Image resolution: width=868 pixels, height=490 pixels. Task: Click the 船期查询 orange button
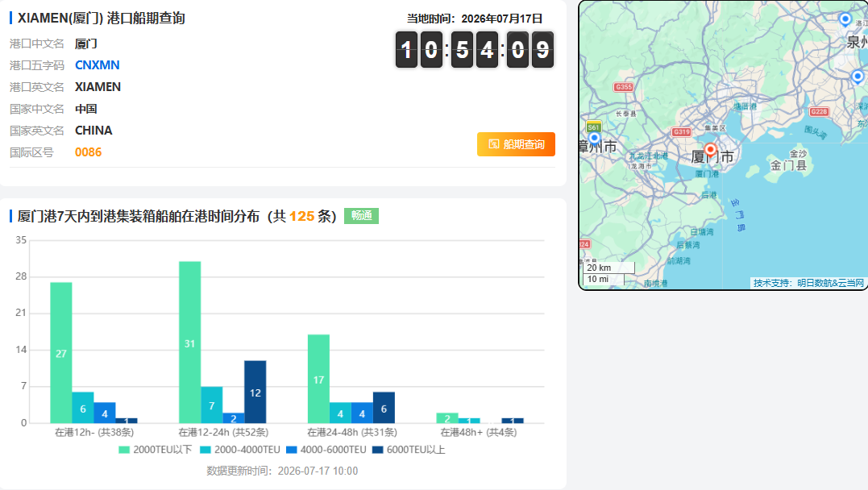click(516, 144)
